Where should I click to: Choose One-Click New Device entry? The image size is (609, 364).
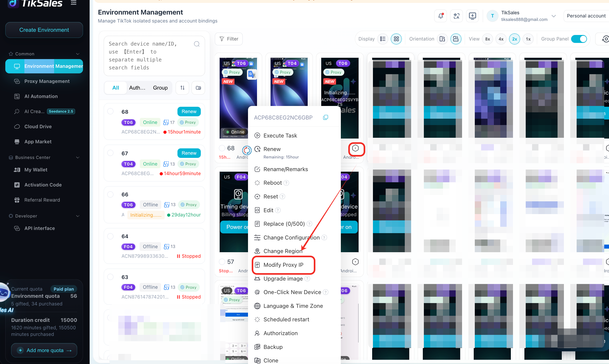click(x=294, y=292)
